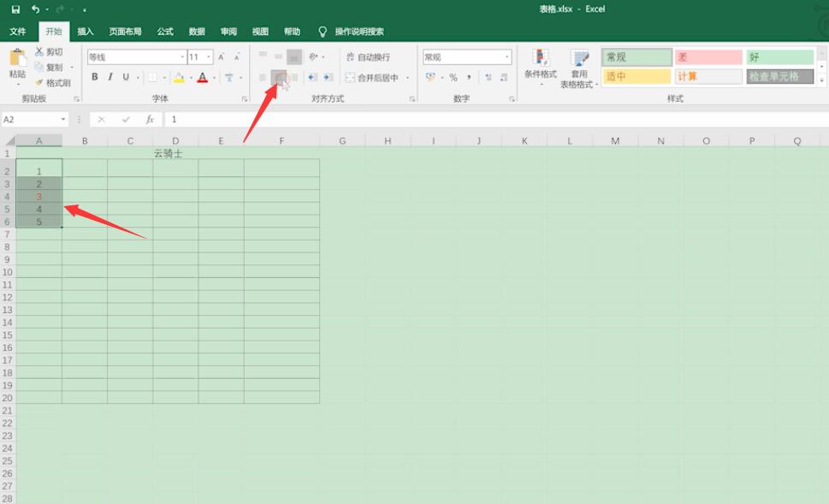This screenshot has width=829, height=504.
Task: Click the Undo arrow icon
Action: [35, 9]
